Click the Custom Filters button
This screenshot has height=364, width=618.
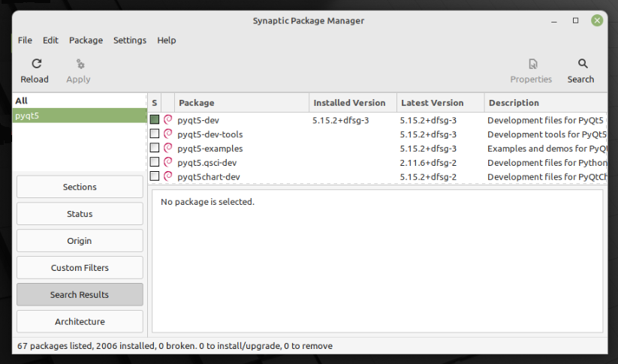click(x=80, y=268)
